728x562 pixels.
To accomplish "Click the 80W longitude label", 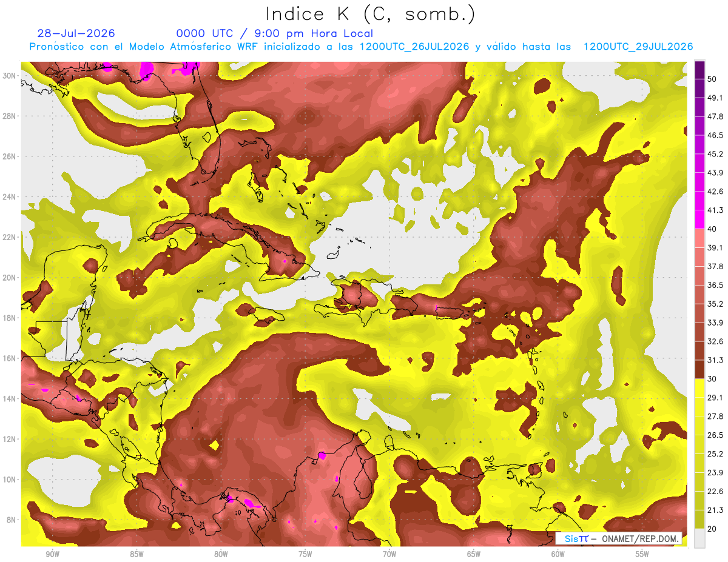I will click(221, 554).
